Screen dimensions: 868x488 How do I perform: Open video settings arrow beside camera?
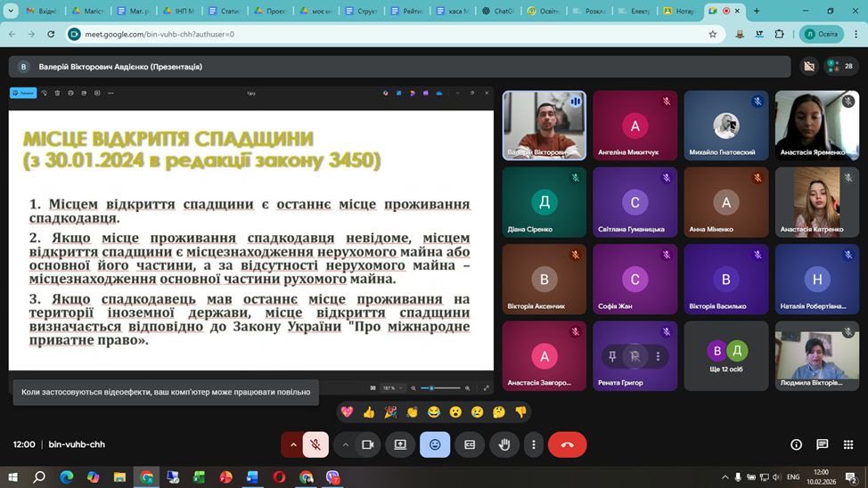[x=345, y=445]
